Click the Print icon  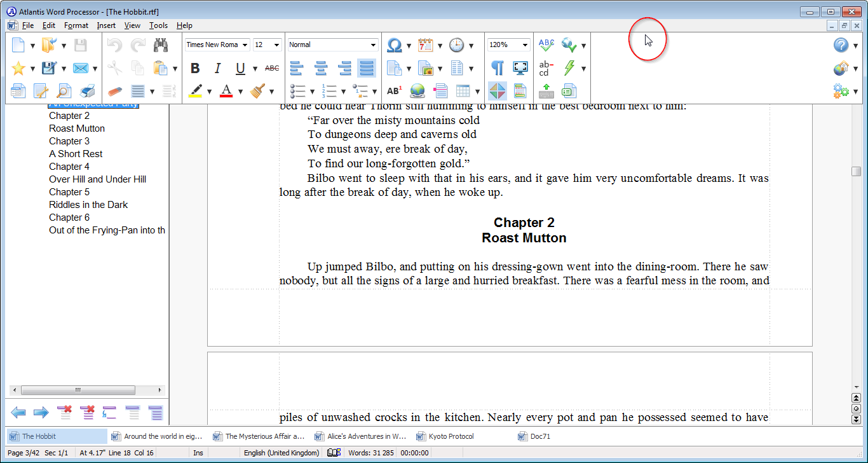(x=88, y=91)
